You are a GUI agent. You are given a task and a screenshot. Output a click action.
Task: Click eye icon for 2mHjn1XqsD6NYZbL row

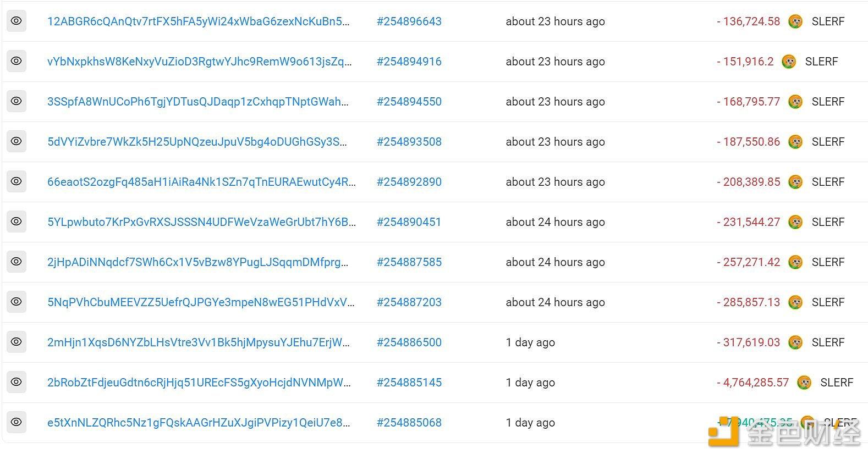[17, 342]
